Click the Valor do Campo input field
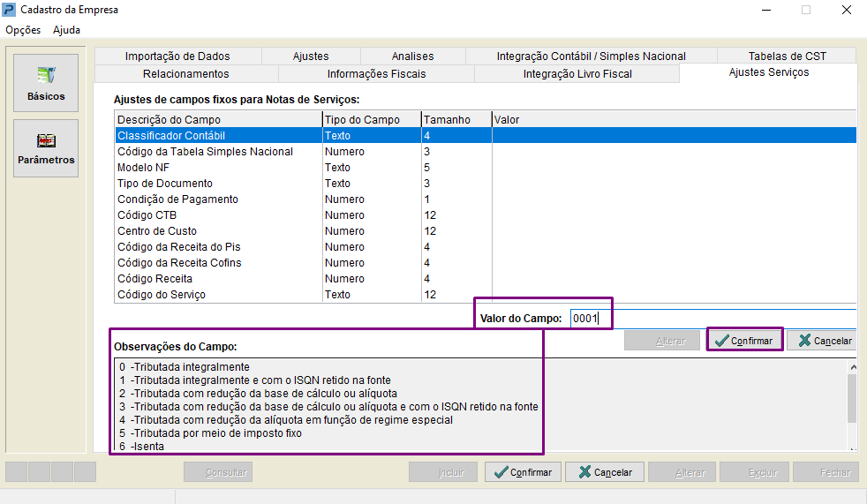The height and width of the screenshot is (504, 867). (713, 319)
